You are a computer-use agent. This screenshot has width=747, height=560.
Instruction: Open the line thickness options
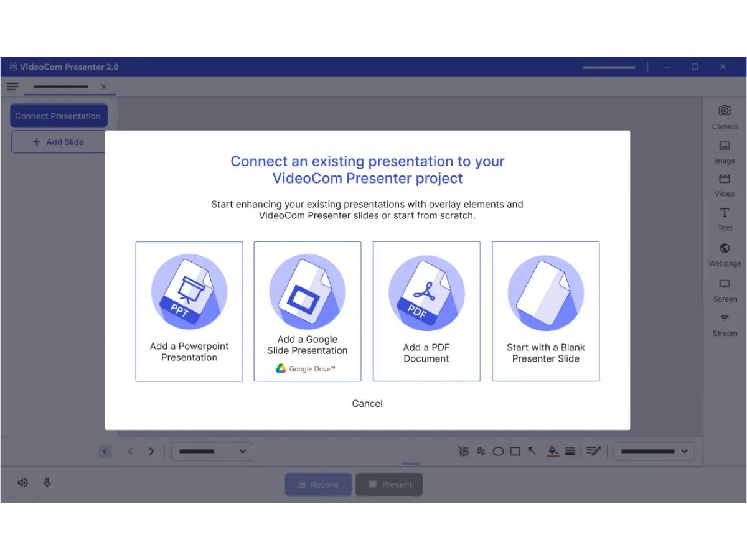(570, 452)
